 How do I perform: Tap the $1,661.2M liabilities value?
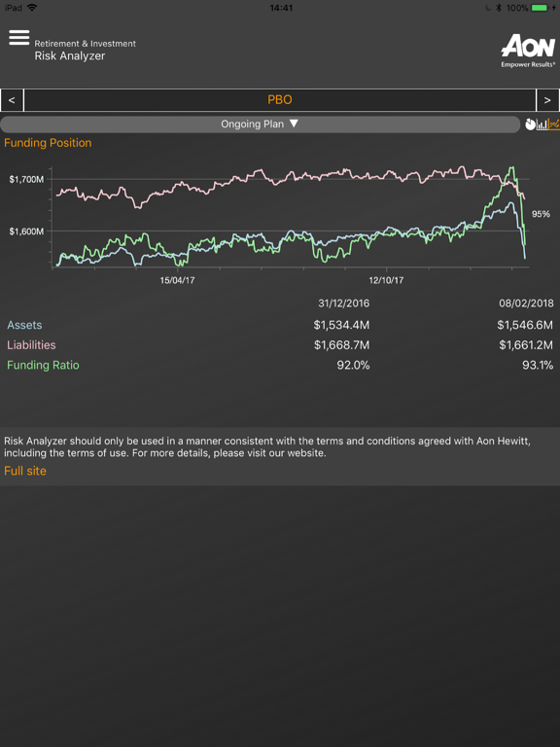click(x=526, y=345)
